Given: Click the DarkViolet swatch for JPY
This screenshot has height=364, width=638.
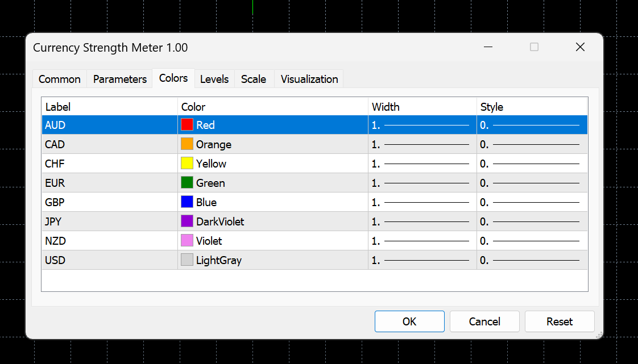Looking at the screenshot, I should (x=187, y=221).
